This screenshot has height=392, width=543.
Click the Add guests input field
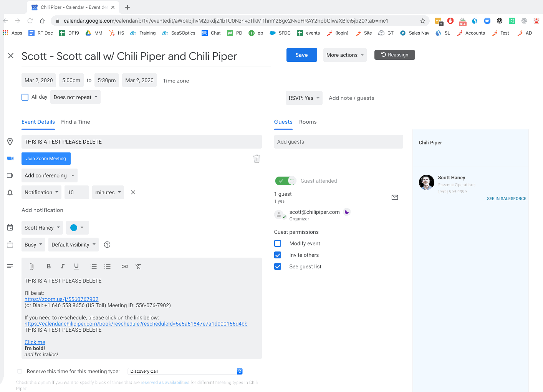(339, 142)
